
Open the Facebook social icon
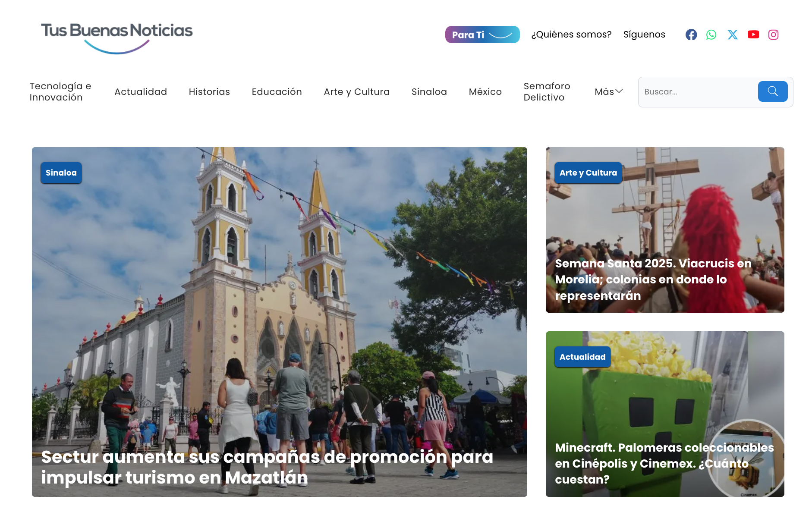(691, 35)
